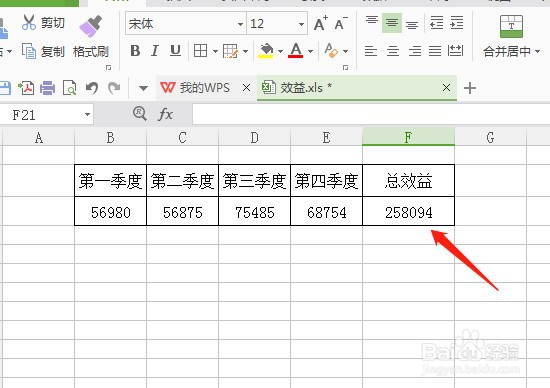Screen dimensions: 550x388
Task: Click the Redo arrow
Action: pyautogui.click(x=114, y=88)
